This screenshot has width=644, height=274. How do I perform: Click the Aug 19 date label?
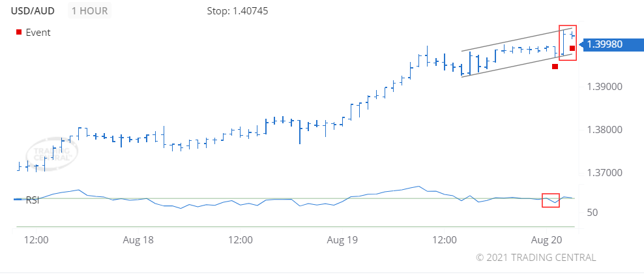tap(343, 239)
